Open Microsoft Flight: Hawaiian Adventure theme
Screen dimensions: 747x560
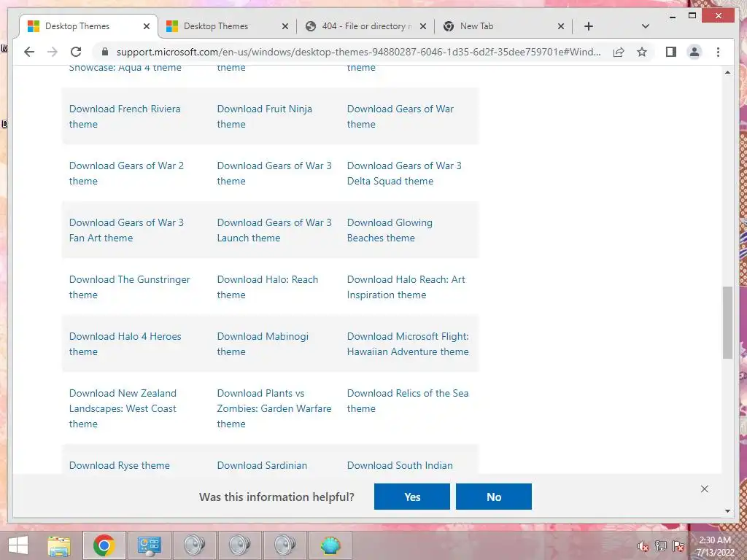[408, 344]
